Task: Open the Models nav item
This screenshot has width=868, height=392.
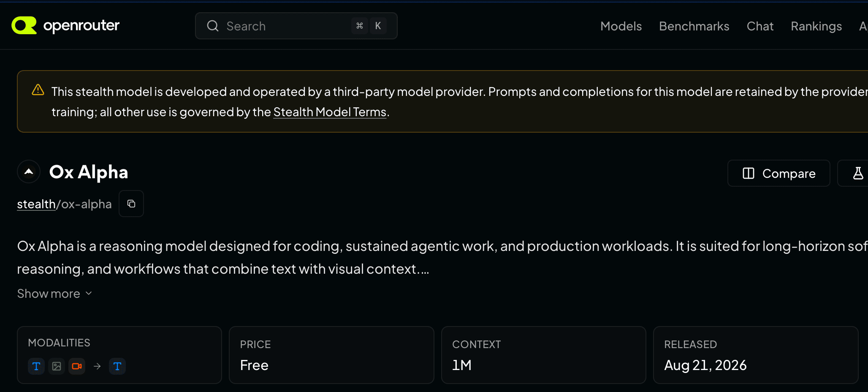Action: (x=621, y=26)
